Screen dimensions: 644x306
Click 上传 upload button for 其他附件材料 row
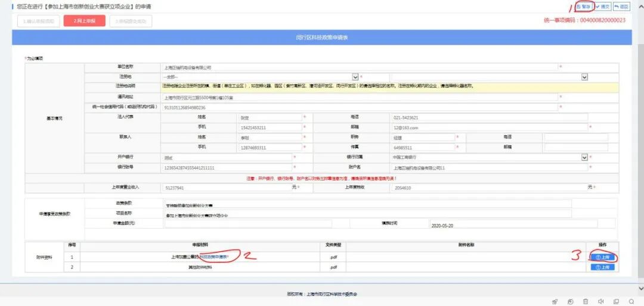[602, 267]
